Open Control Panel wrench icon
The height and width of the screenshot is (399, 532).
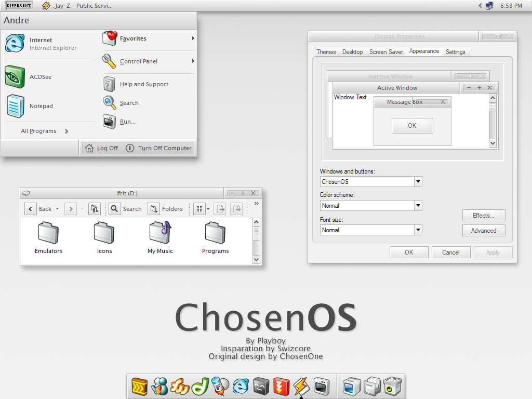[109, 61]
